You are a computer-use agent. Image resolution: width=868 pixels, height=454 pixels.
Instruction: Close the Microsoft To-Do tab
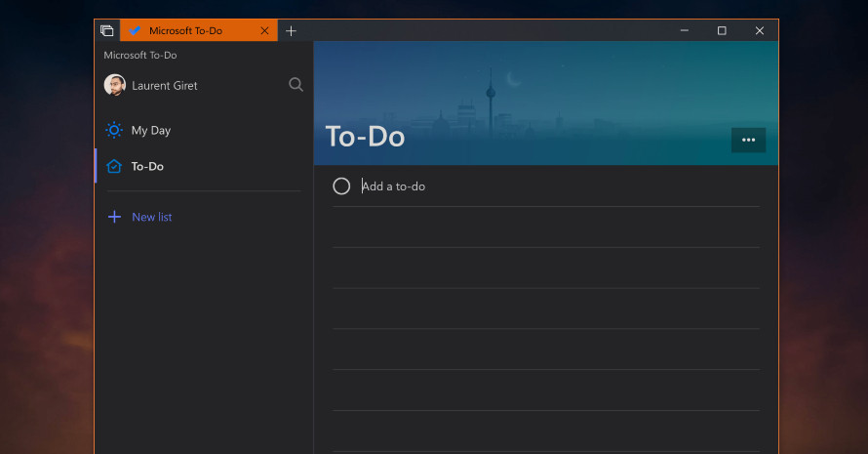pyautogui.click(x=264, y=30)
